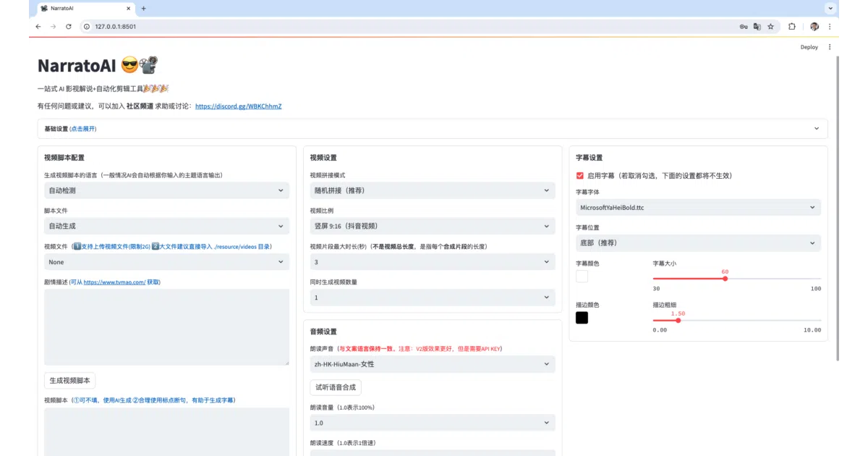Viewport: 868px width, 456px height.
Task: Open the 视频文件 dropdown showing None
Action: (x=166, y=262)
